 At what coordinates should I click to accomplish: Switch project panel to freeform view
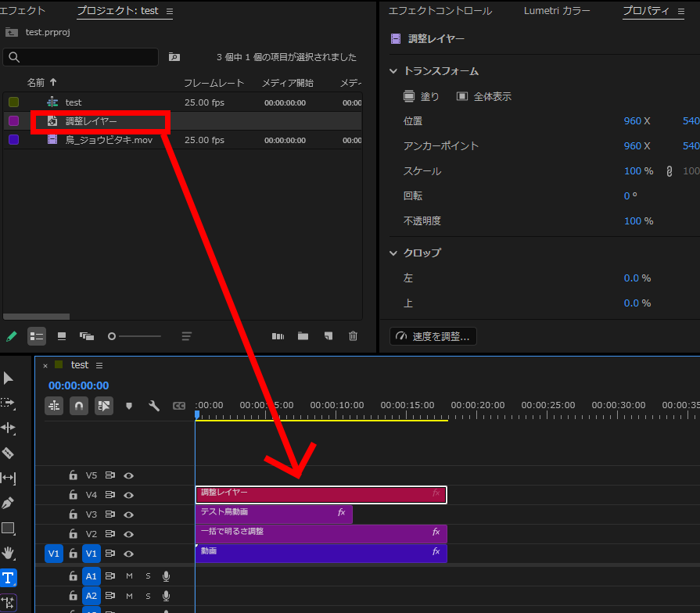[x=87, y=336]
